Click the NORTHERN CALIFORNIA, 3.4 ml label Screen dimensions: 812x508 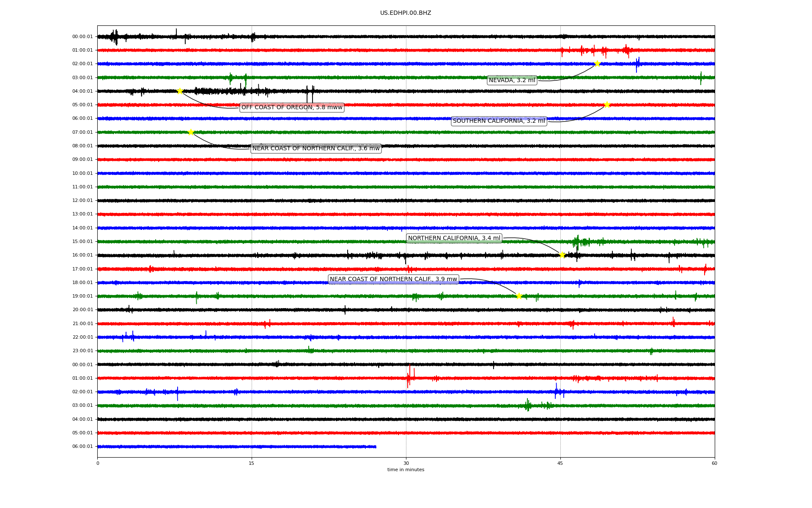pyautogui.click(x=454, y=238)
